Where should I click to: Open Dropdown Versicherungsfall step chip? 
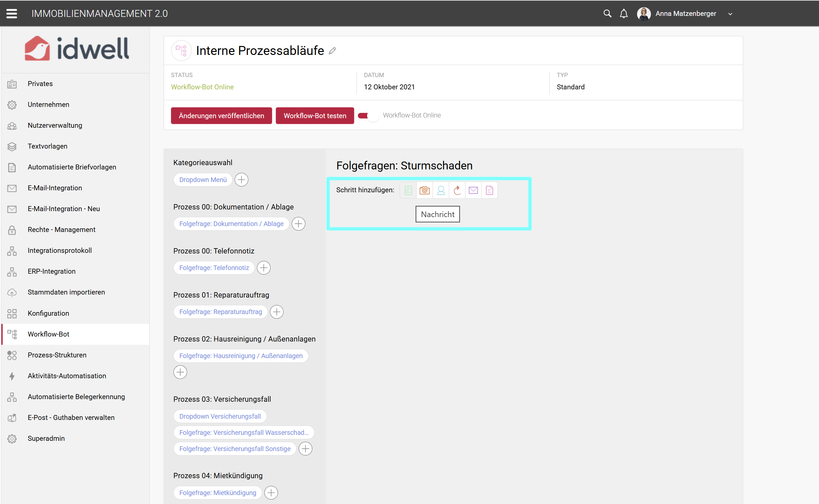point(220,416)
